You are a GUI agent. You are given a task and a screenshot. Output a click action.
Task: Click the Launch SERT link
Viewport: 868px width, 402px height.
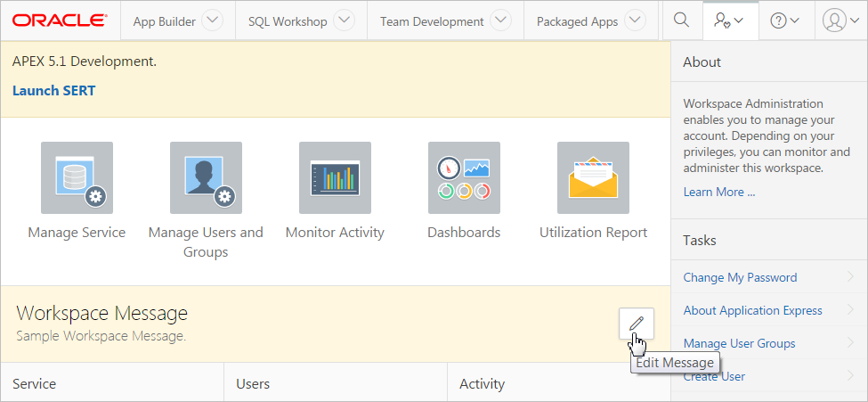point(53,90)
